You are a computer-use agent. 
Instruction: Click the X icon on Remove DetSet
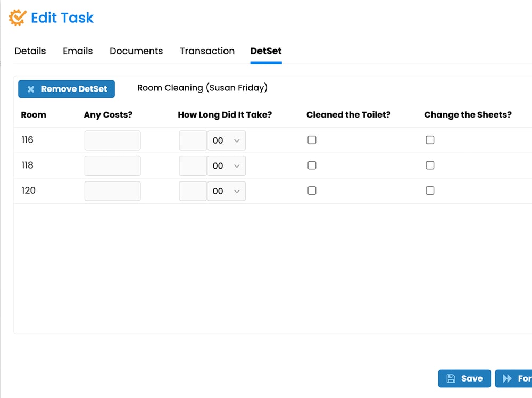click(x=31, y=89)
